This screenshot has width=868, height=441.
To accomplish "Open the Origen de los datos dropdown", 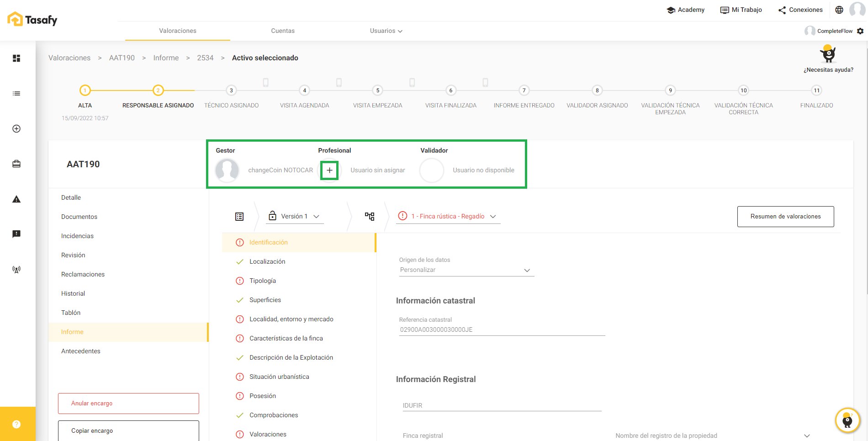I will point(465,270).
